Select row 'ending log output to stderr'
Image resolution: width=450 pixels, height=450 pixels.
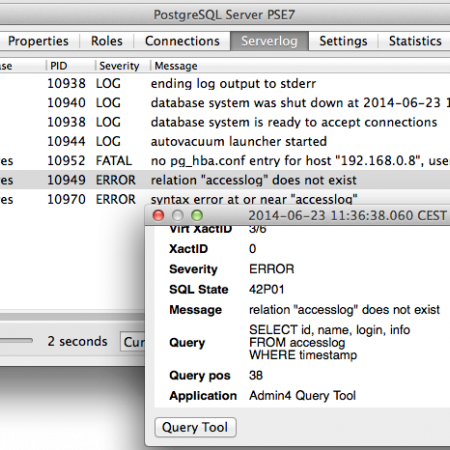[x=225, y=84]
